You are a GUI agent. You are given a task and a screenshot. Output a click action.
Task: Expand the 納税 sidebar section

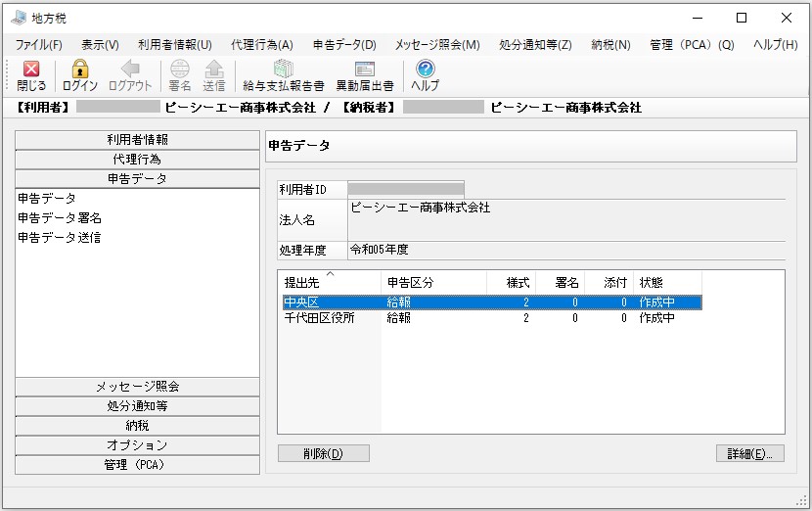tap(137, 426)
